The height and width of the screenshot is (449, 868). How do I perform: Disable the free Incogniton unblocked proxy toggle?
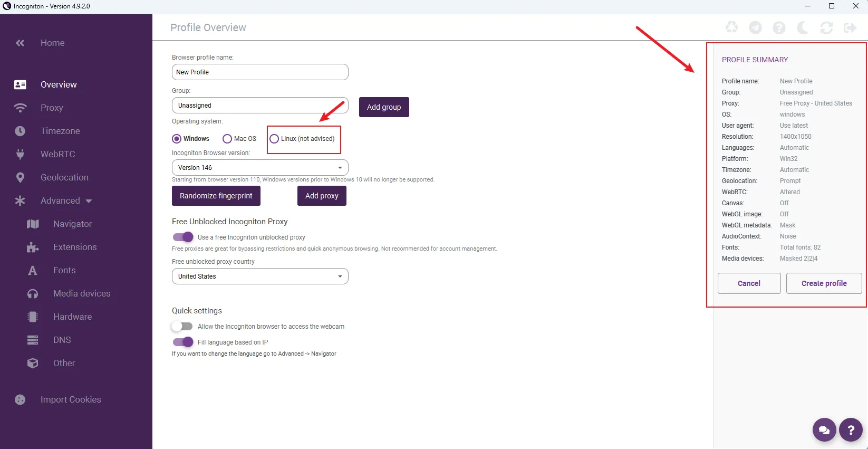click(x=183, y=237)
